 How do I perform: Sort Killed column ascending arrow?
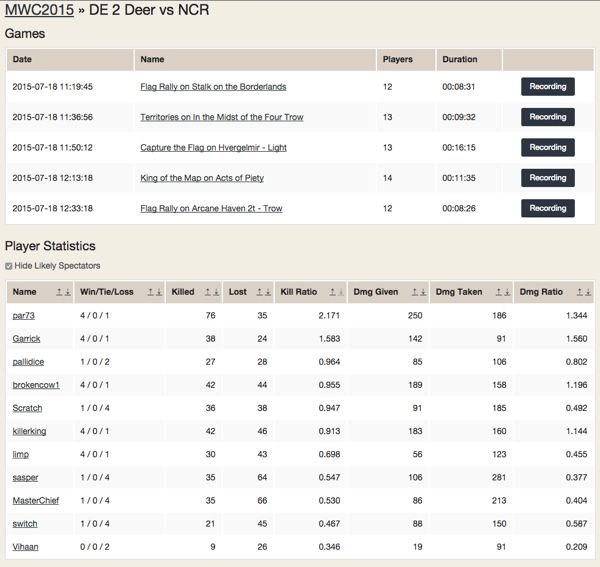pyautogui.click(x=207, y=292)
